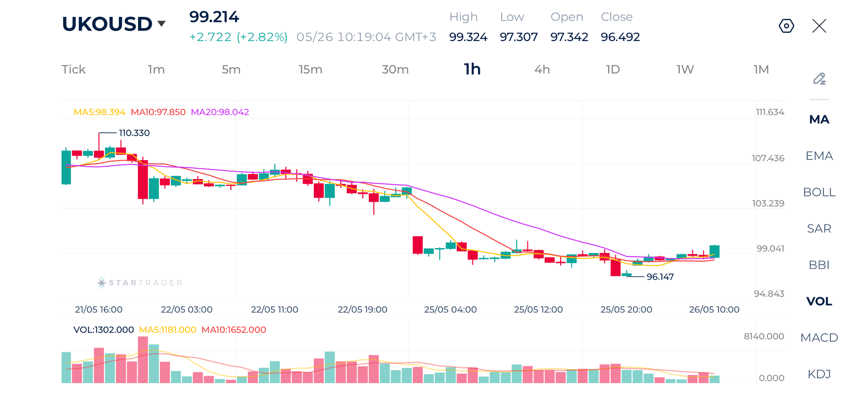Click the current price 99.214
This screenshot has height=399, width=868.
214,17
